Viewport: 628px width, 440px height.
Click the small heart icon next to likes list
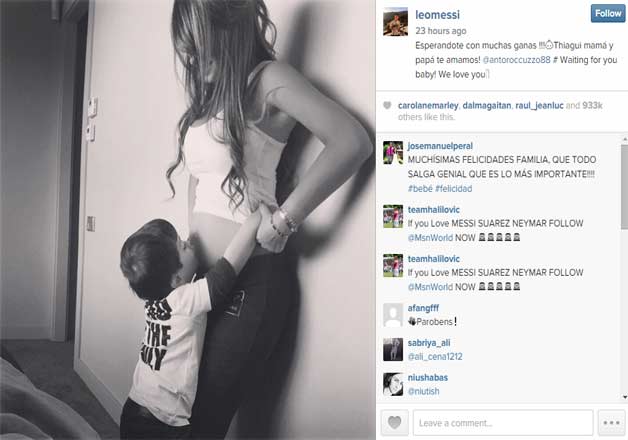click(387, 105)
